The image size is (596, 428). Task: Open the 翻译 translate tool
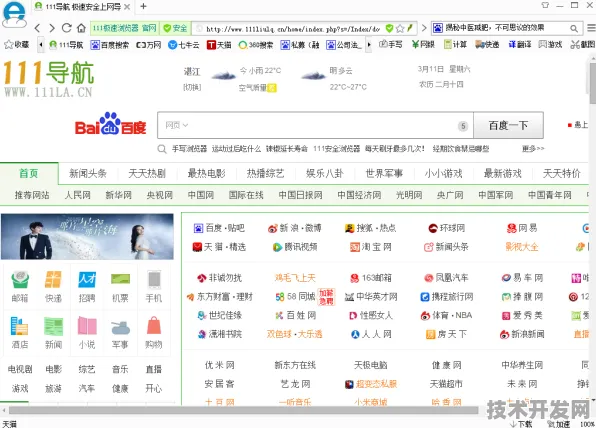(520, 45)
